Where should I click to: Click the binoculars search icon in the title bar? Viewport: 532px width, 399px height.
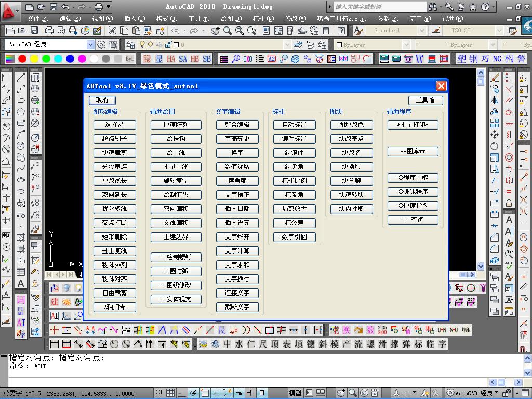click(x=433, y=6)
